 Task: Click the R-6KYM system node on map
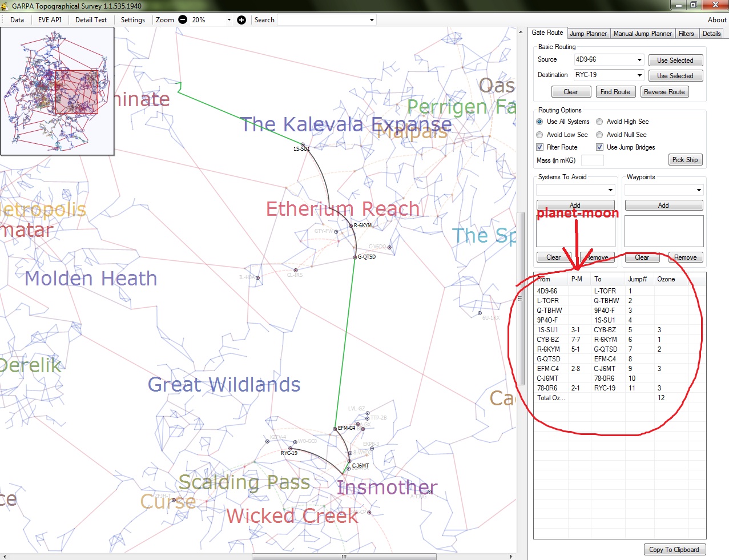click(351, 225)
